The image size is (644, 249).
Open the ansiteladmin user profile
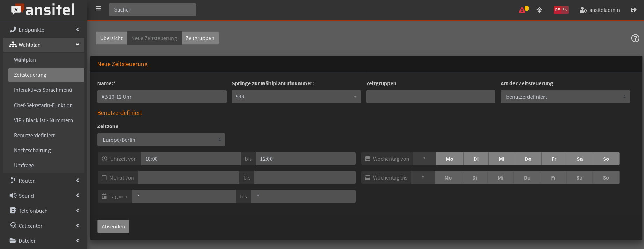pyautogui.click(x=600, y=10)
